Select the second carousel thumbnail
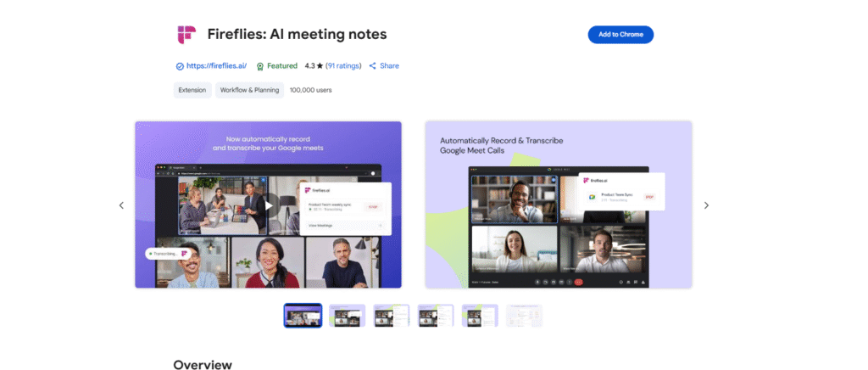 coord(347,316)
